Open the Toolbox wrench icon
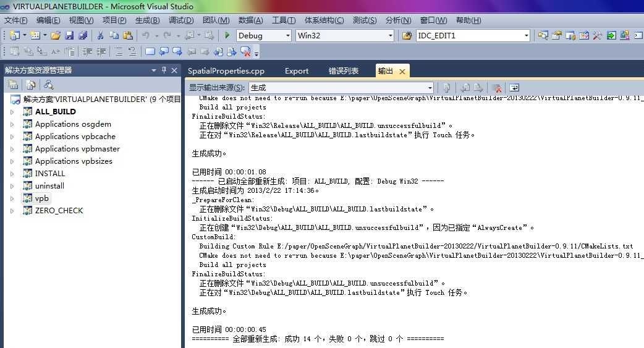644x348 pixels. click(x=598, y=35)
